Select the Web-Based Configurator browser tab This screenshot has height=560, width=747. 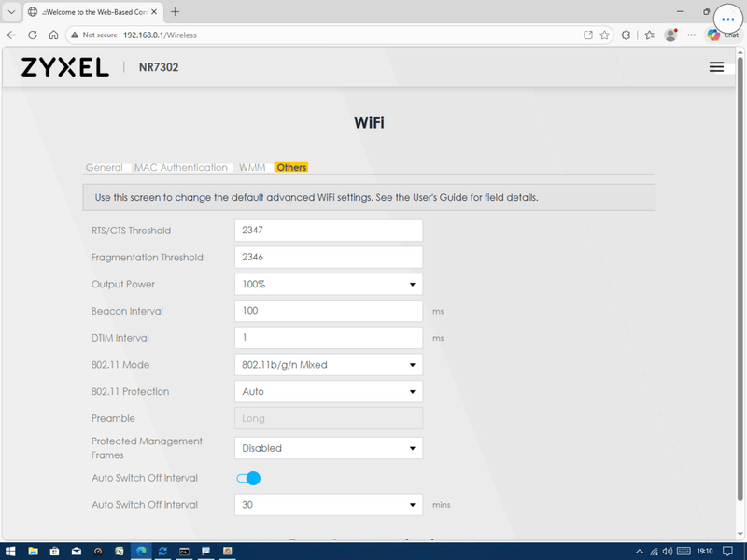pos(93,12)
